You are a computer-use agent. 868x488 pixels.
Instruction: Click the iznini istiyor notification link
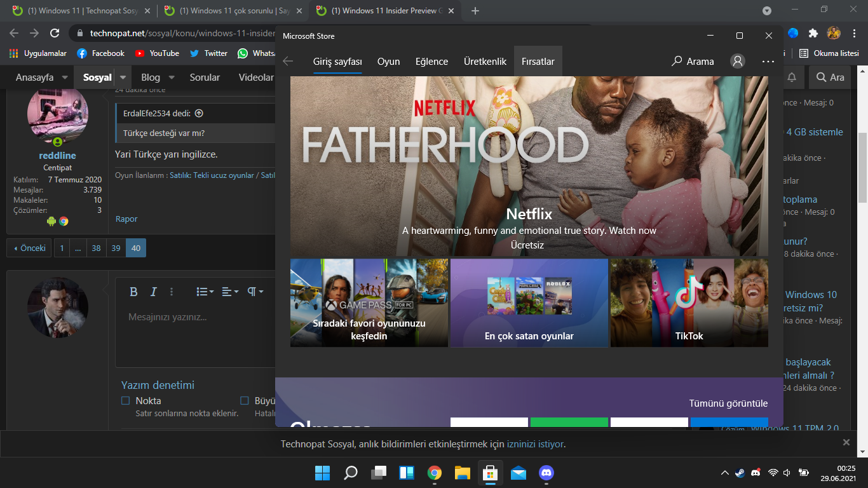535,444
